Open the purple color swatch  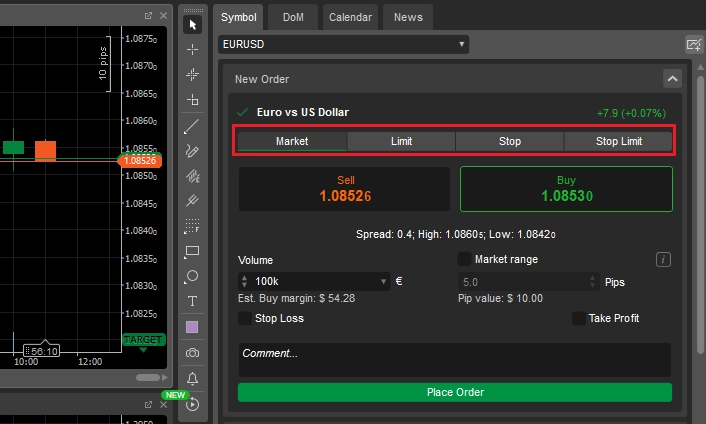coord(192,327)
